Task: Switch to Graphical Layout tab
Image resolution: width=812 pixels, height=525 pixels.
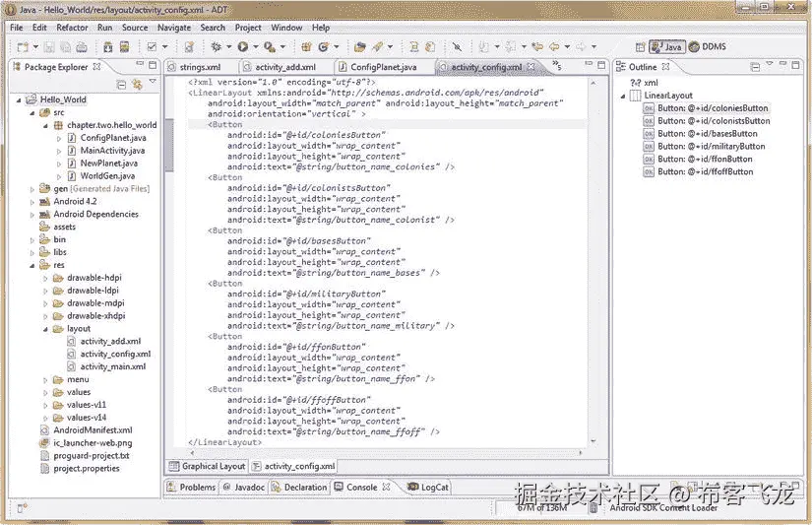Action: pos(207,466)
